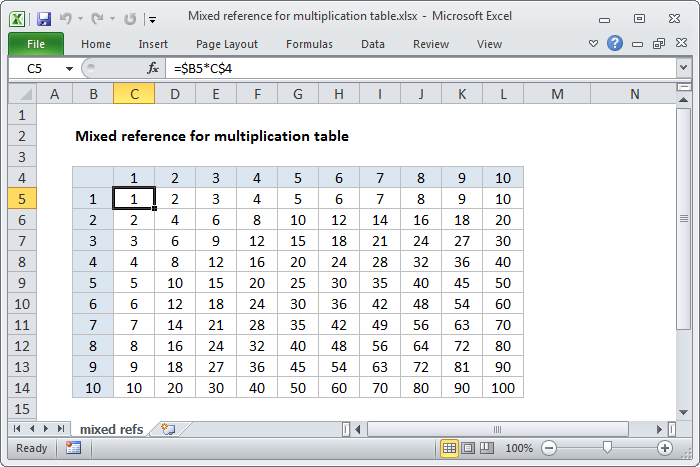Click the zoom slider handle
700x467 pixels.
[607, 447]
